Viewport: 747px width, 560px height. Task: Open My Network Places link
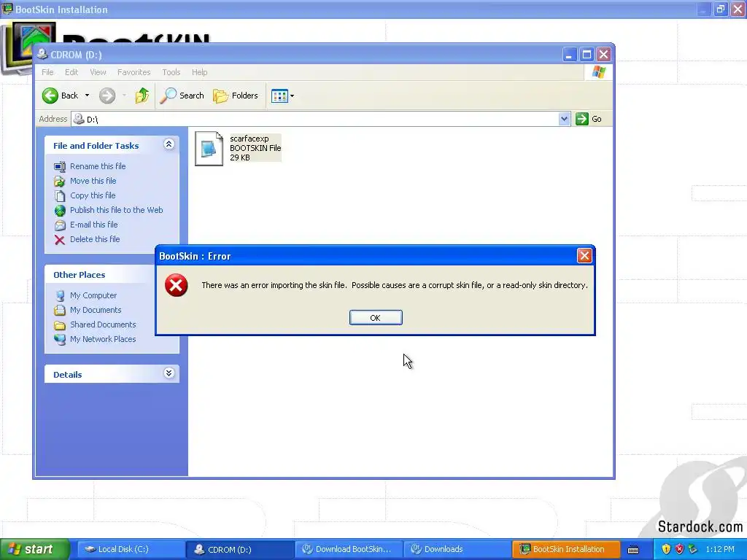tap(103, 340)
